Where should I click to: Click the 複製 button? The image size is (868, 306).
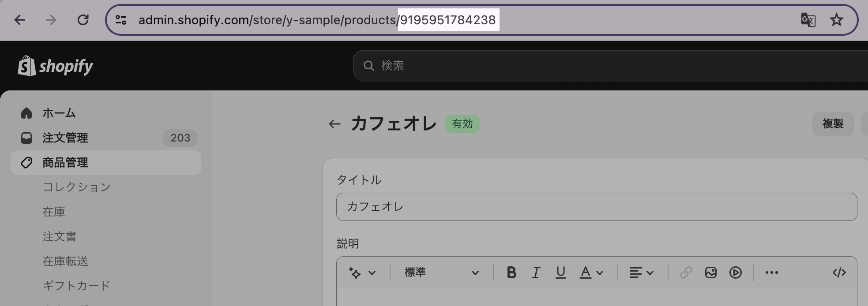pyautogui.click(x=833, y=124)
